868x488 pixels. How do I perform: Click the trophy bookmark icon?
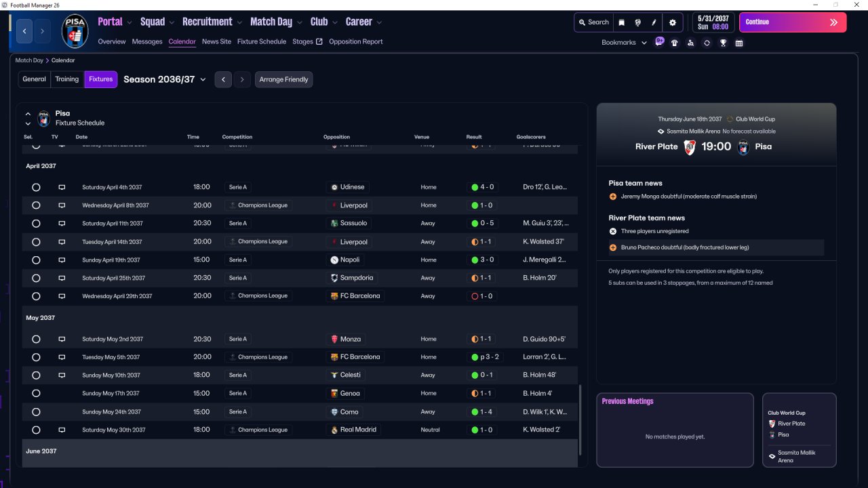point(723,43)
